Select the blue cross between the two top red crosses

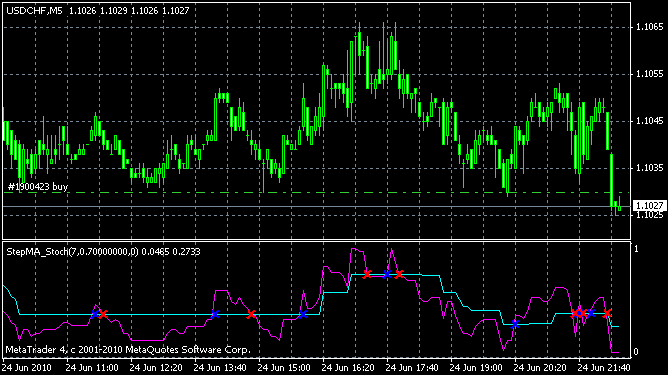(387, 274)
